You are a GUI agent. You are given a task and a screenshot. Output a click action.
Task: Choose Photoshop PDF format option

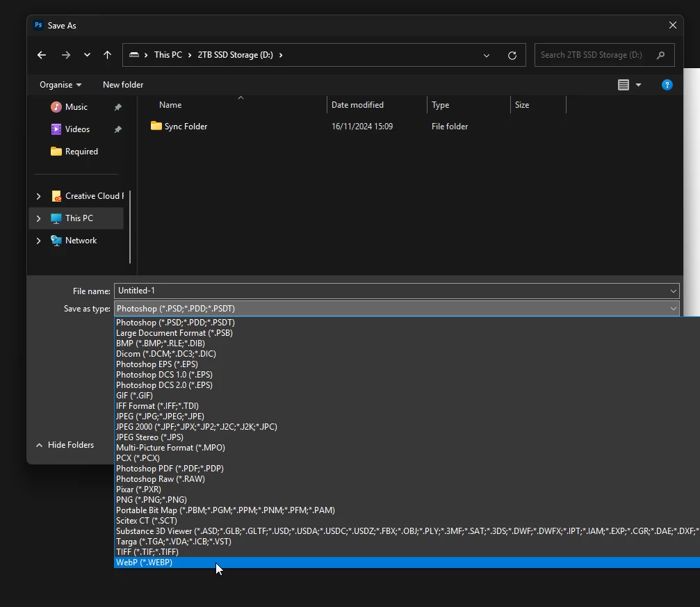(407, 469)
